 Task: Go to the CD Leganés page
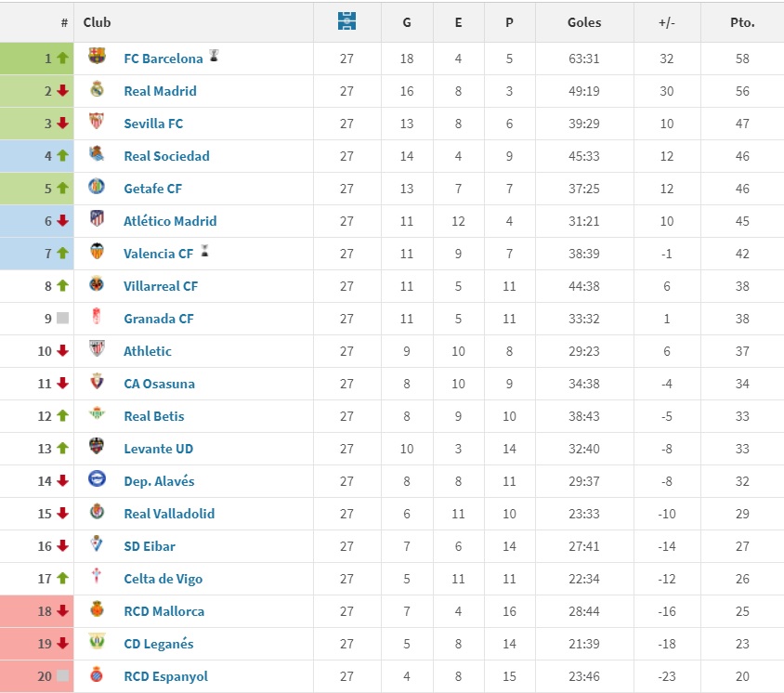pyautogui.click(x=159, y=644)
